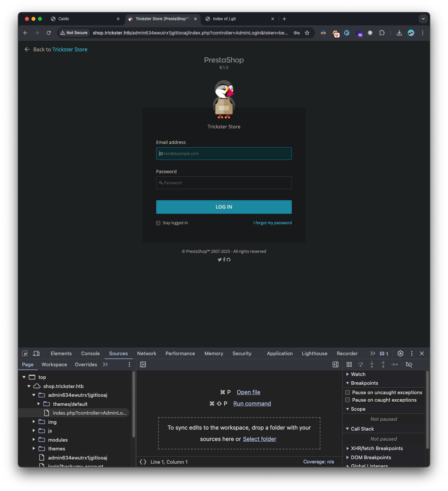Switch to the Network tab
448x491 pixels.
pos(146,354)
